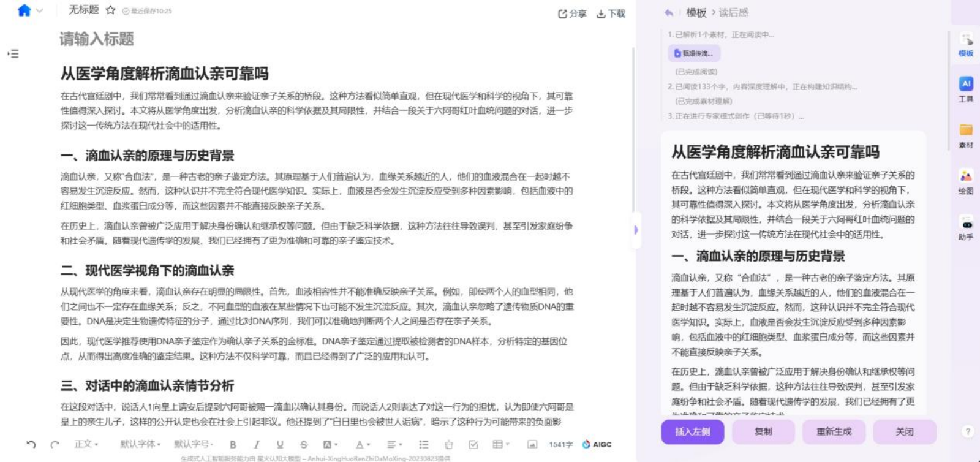Toggle bold formatting
Screen dimensions: 980x462
pyautogui.click(x=233, y=445)
